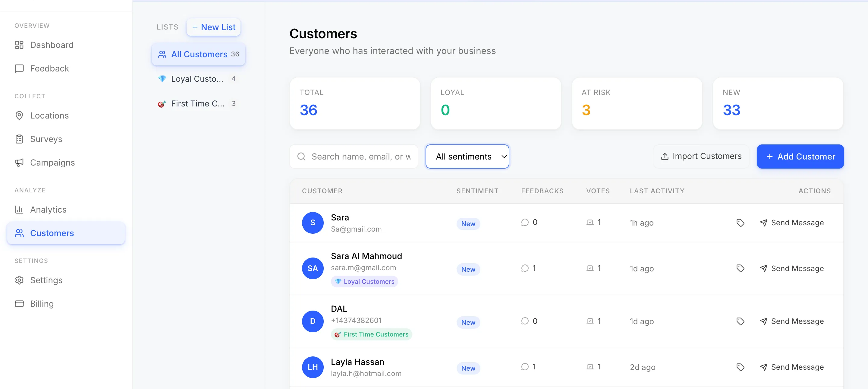
Task: Go to Locations in sidebar
Action: (x=66, y=115)
